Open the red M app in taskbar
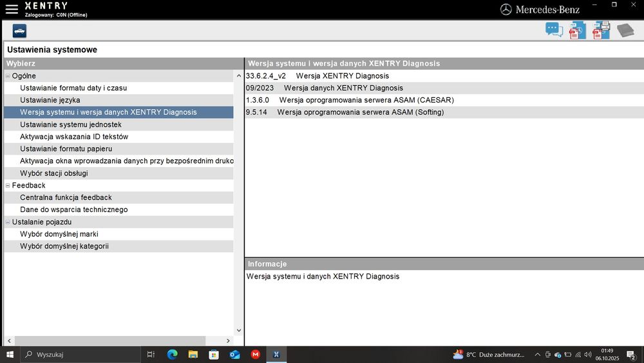This screenshot has height=363, width=644. tap(256, 355)
